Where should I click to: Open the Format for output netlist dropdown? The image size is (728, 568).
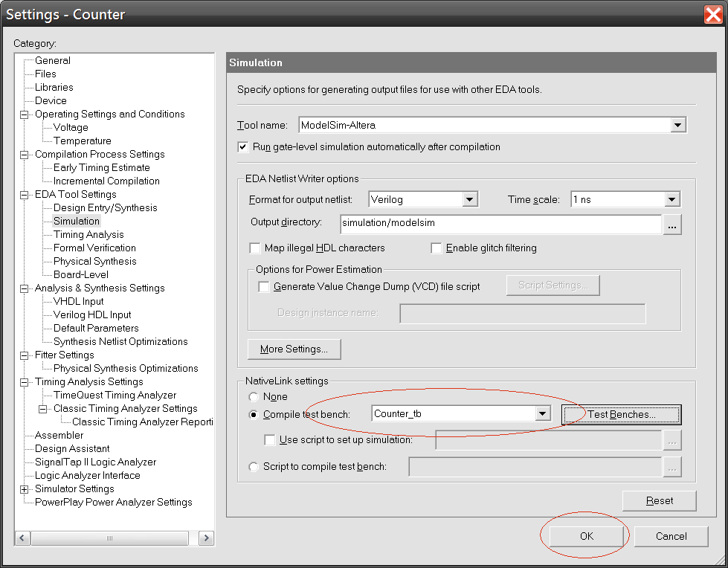(470, 199)
